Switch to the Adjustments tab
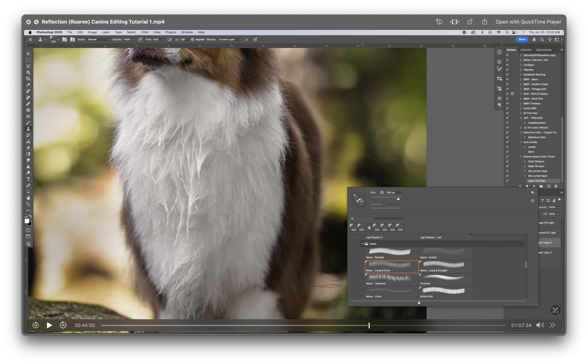This screenshot has width=588, height=364. pos(544,50)
